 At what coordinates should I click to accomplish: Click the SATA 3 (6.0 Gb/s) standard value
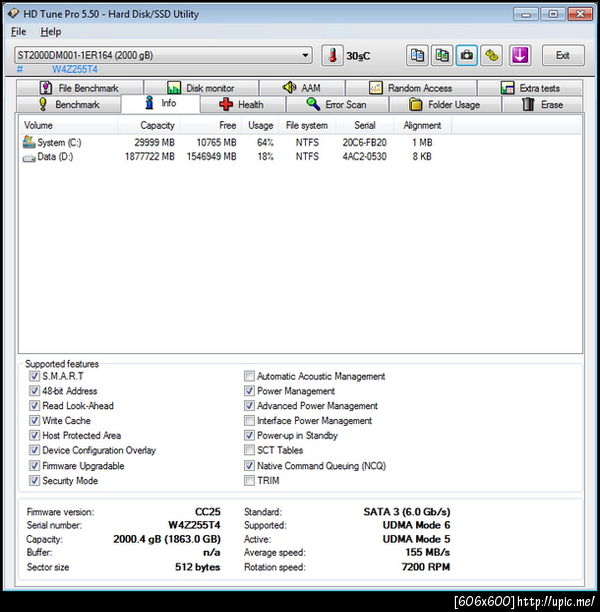407,512
